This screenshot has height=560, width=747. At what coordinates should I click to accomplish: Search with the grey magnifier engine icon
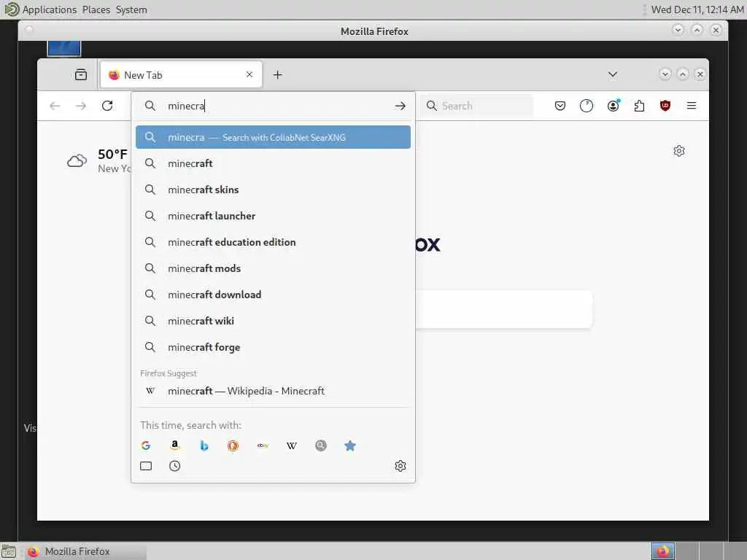click(x=321, y=446)
